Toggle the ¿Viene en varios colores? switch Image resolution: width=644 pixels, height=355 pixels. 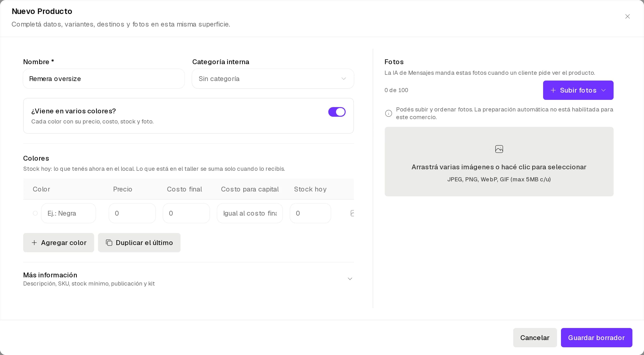[x=337, y=112]
